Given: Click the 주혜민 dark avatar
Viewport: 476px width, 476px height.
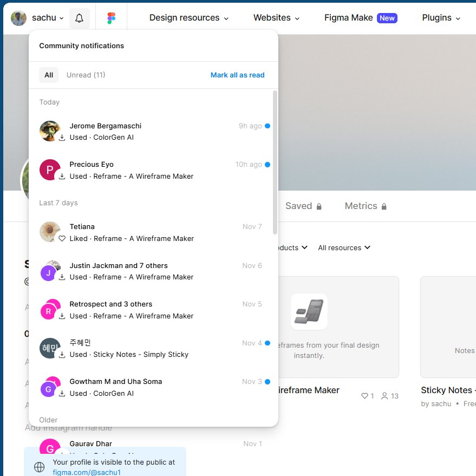Looking at the screenshot, I should point(50,348).
